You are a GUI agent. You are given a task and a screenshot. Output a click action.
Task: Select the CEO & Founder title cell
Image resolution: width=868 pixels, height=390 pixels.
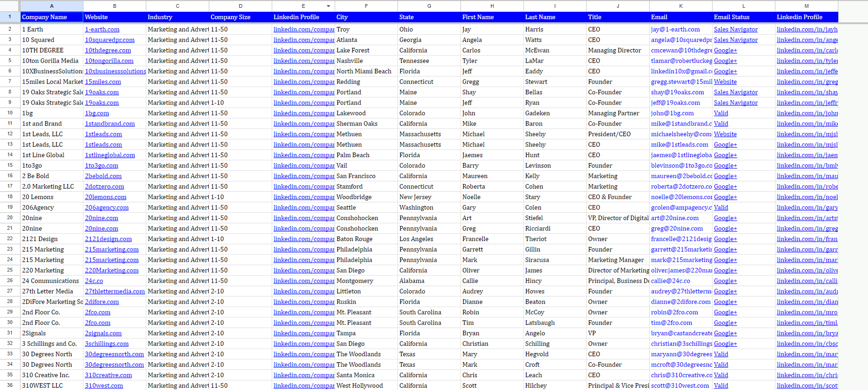click(x=618, y=197)
